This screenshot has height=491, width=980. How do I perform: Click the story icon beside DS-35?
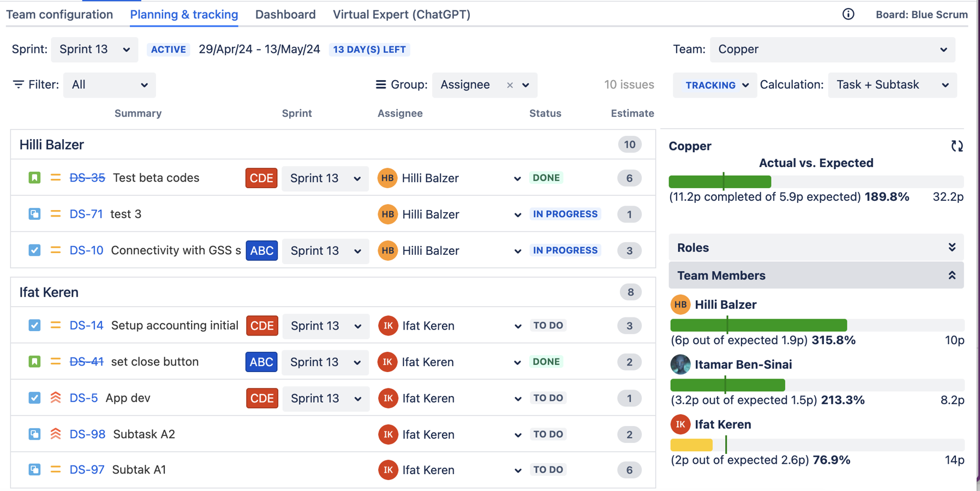[34, 178]
